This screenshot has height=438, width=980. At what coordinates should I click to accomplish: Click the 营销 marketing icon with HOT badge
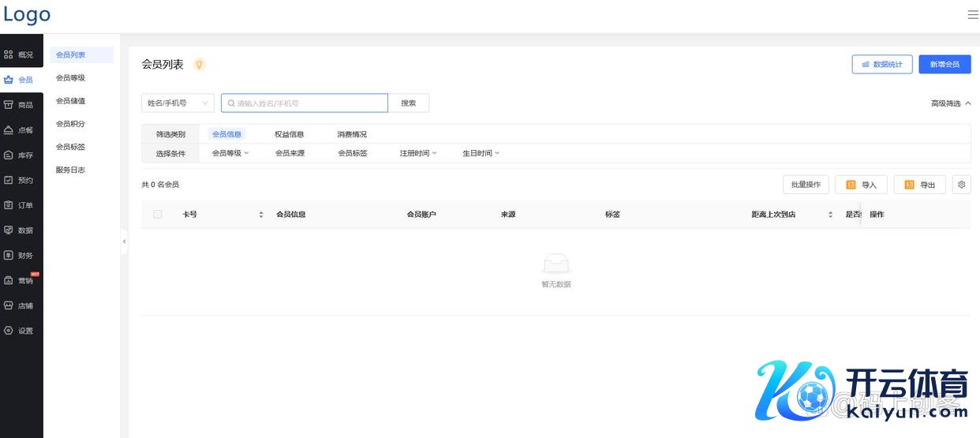(x=9, y=280)
